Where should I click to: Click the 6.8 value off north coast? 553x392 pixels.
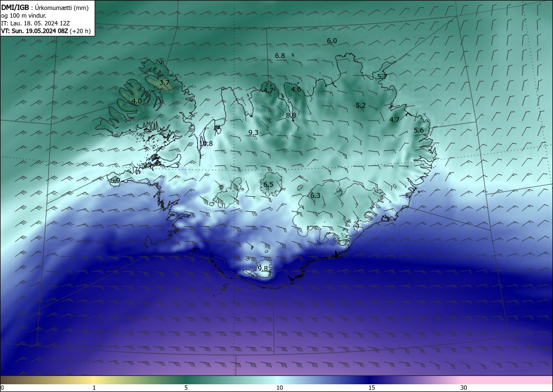click(280, 56)
